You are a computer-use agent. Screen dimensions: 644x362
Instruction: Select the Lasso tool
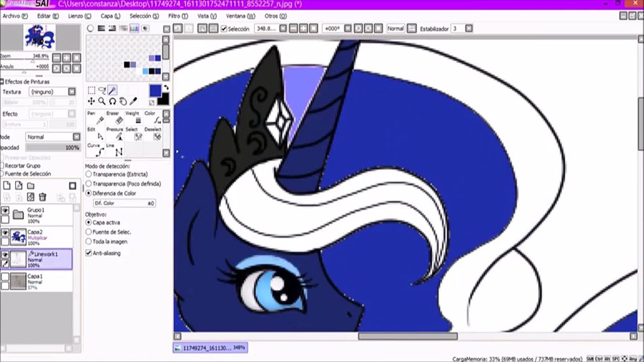pos(102,90)
